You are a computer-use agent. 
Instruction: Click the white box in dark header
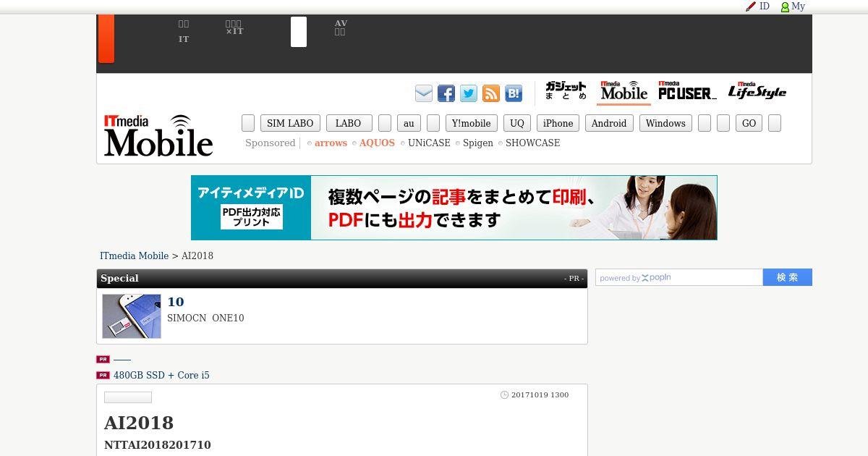click(x=299, y=32)
